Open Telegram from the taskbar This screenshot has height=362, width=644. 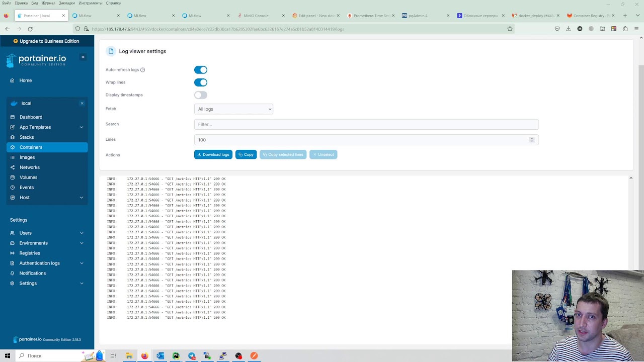click(x=192, y=355)
